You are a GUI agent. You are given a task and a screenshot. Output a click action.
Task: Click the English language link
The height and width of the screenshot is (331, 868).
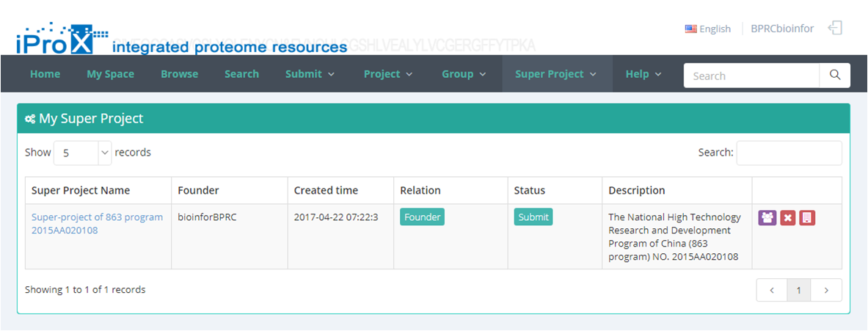(715, 29)
